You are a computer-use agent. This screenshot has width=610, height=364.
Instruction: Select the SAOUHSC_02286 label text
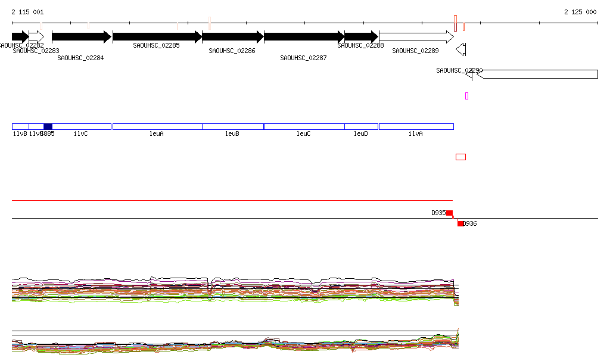click(x=232, y=51)
